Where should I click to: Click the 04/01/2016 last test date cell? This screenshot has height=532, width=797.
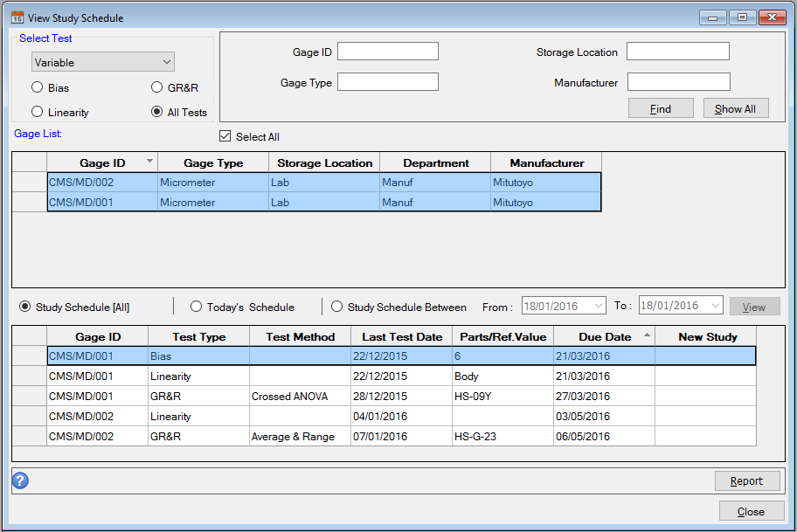coord(401,416)
